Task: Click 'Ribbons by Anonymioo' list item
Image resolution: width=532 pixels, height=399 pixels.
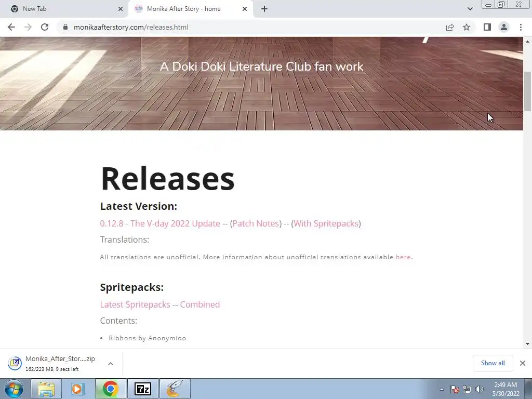Action: [x=147, y=338]
